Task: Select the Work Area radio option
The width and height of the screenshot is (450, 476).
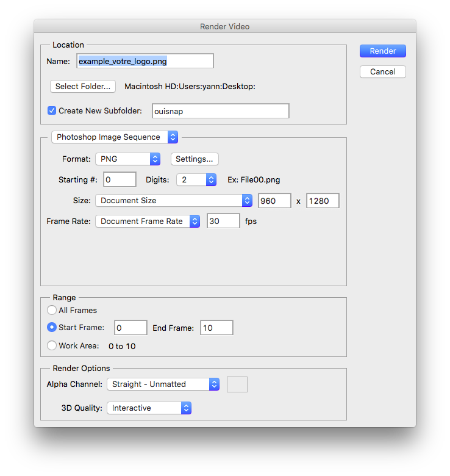Action: coord(52,346)
